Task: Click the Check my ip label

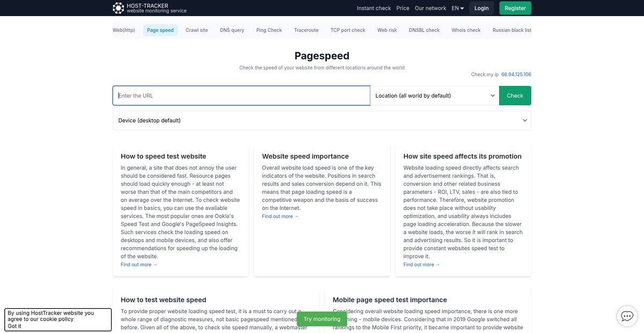Action: pos(485,75)
